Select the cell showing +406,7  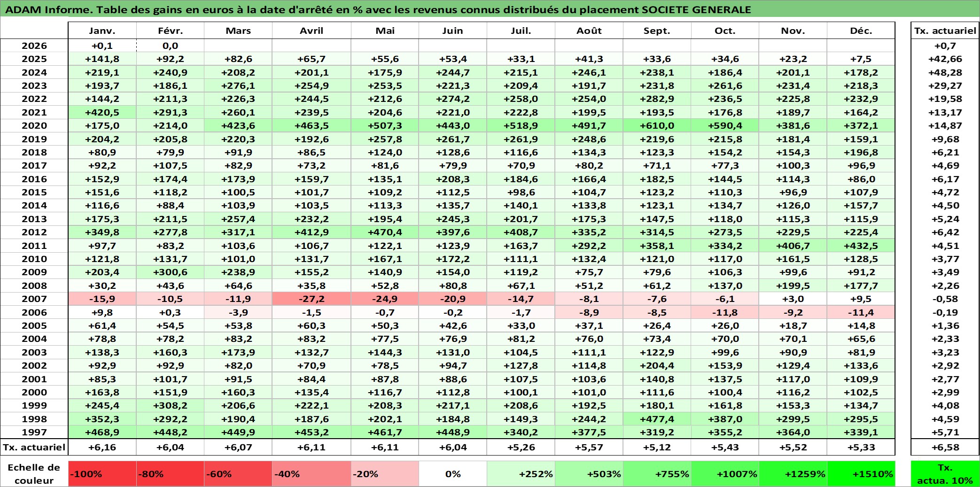point(793,246)
